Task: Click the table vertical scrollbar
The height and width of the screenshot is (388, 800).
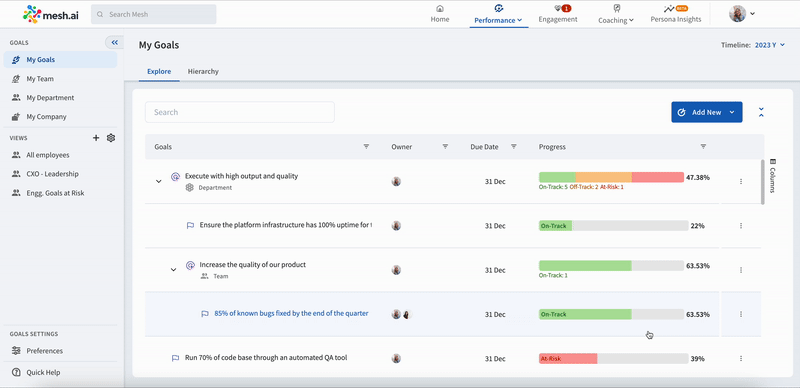Action: tap(763, 182)
